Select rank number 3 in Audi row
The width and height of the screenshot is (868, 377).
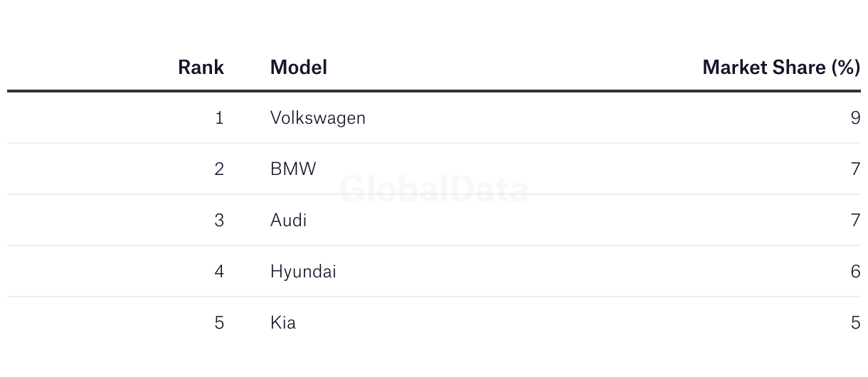219,221
